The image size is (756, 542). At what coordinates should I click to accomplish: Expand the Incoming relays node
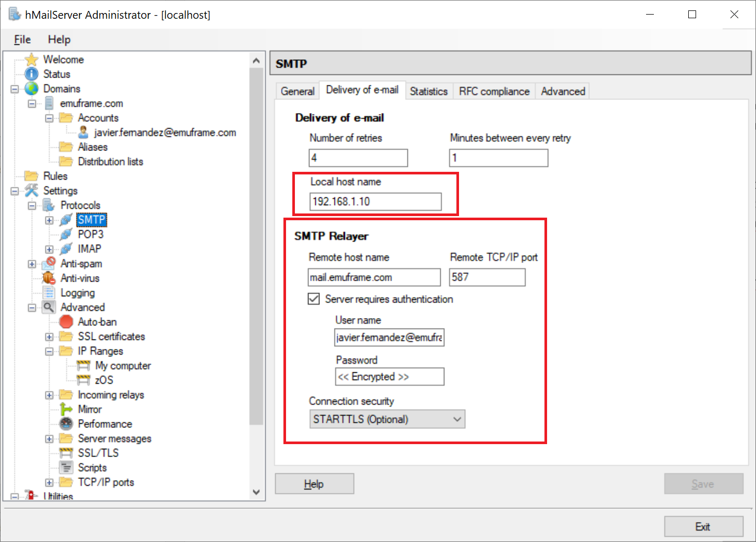pos(49,395)
